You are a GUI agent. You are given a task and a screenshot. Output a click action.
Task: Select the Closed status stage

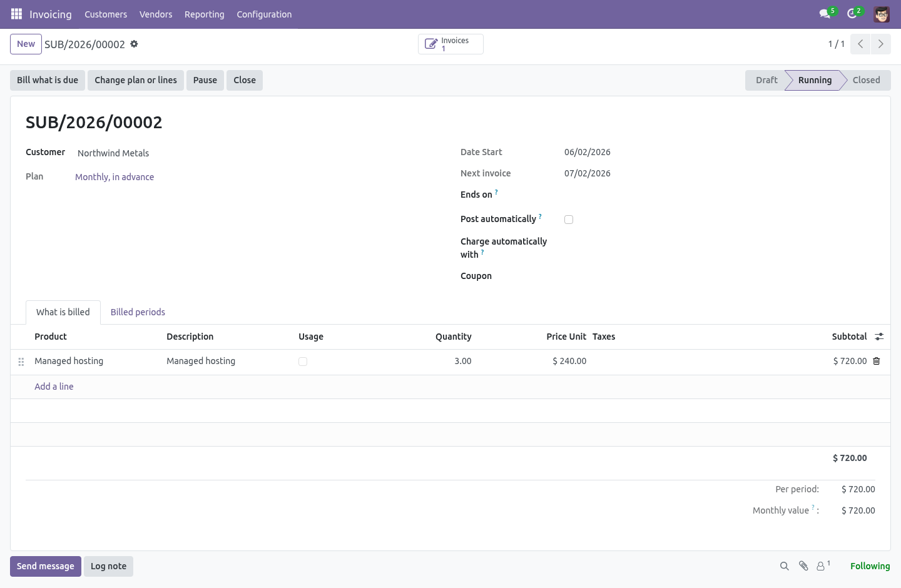pos(867,80)
